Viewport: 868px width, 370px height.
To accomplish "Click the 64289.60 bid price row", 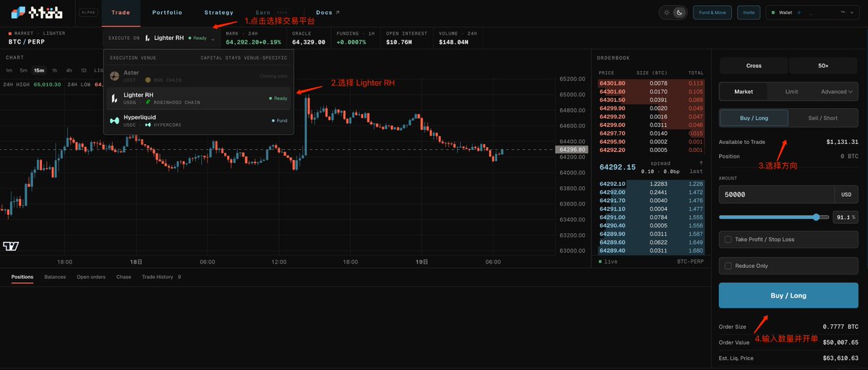I will [x=651, y=242].
